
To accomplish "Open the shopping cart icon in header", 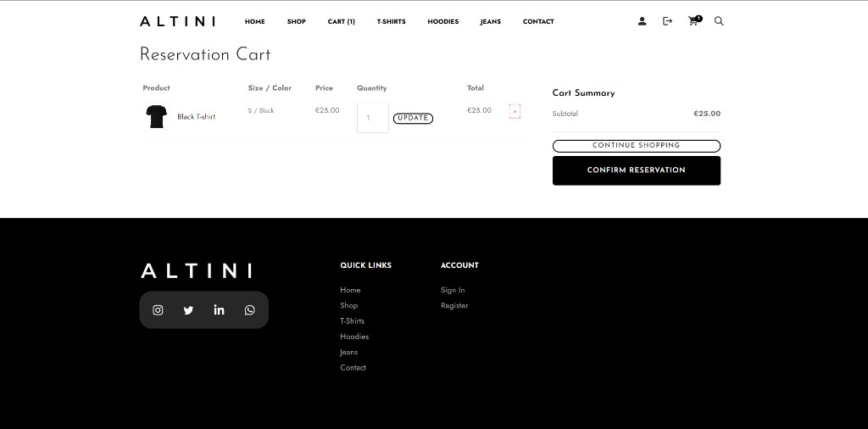I will point(693,21).
